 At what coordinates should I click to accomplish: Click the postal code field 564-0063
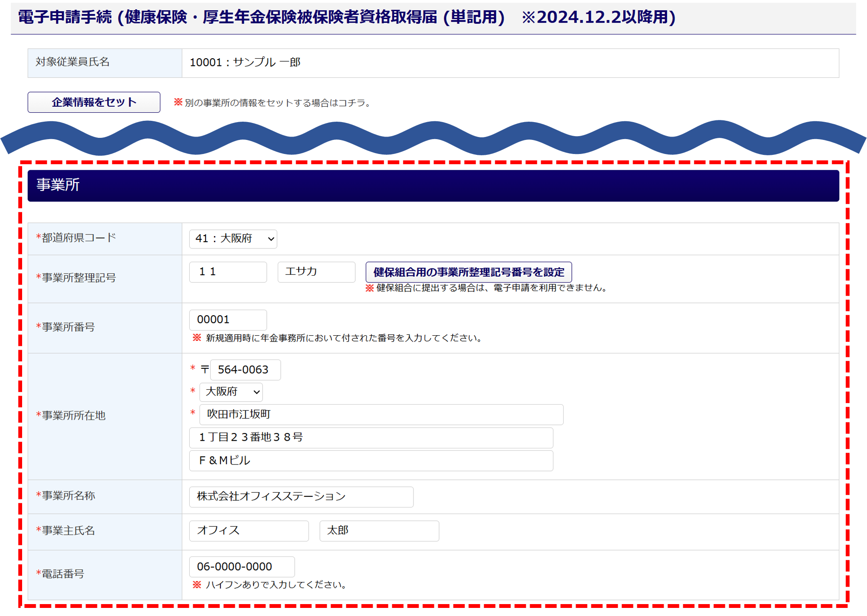(245, 370)
